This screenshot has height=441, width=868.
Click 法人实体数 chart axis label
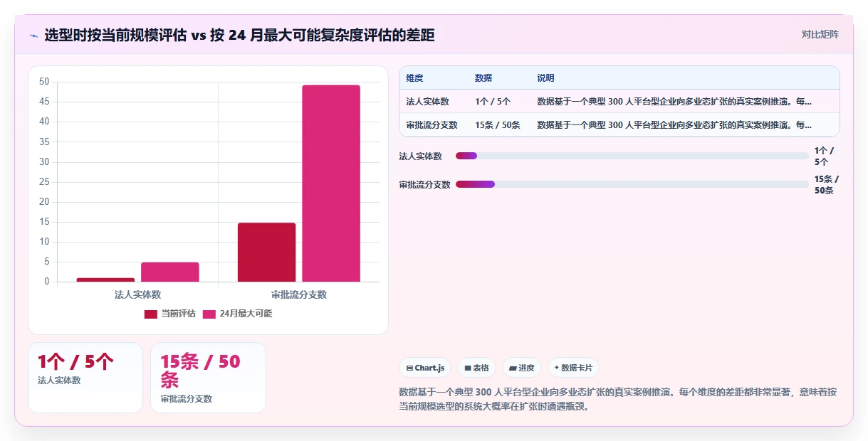137,294
